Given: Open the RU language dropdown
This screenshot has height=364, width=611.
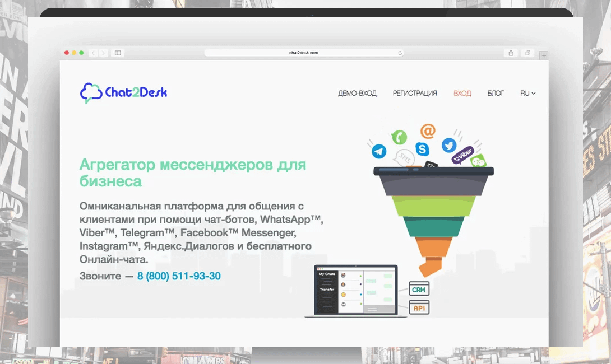Looking at the screenshot, I should coord(528,94).
